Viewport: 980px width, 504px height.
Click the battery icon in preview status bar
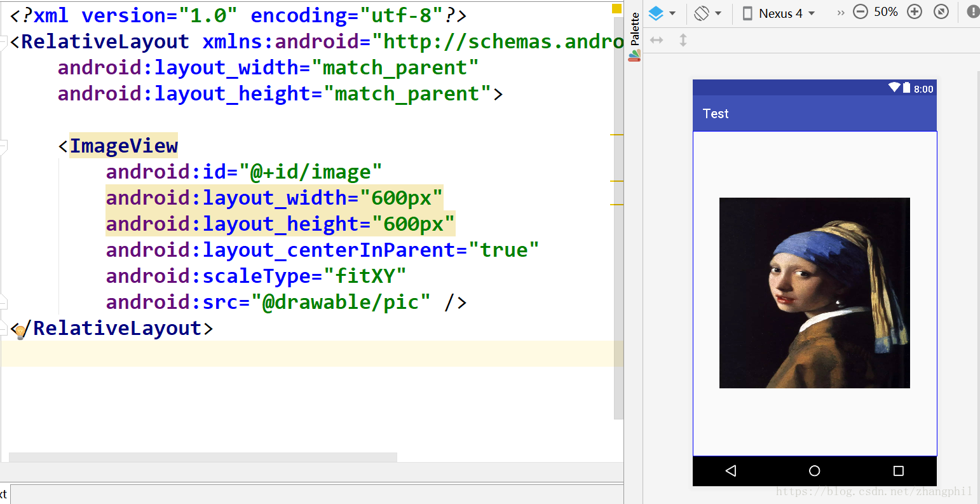(x=907, y=88)
